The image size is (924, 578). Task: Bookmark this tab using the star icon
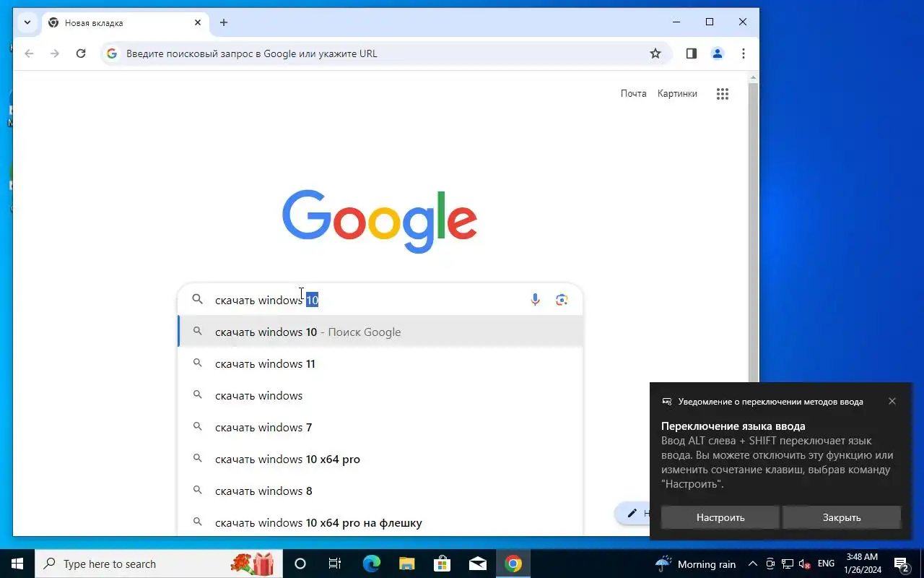[655, 53]
